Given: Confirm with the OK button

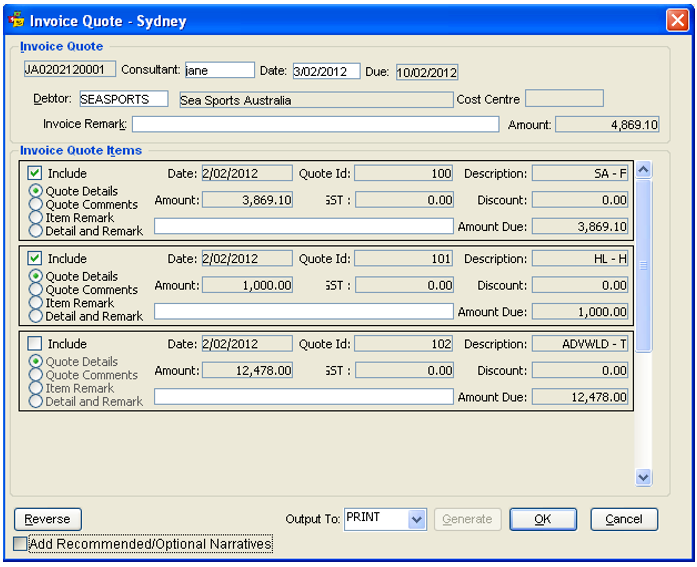Looking at the screenshot, I should pos(543,519).
